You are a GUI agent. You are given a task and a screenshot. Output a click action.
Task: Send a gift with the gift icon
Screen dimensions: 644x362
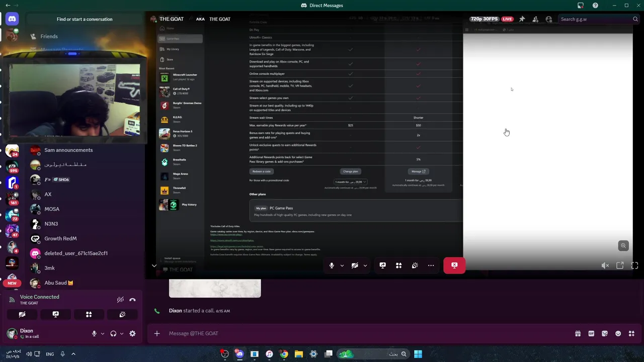coord(578,333)
